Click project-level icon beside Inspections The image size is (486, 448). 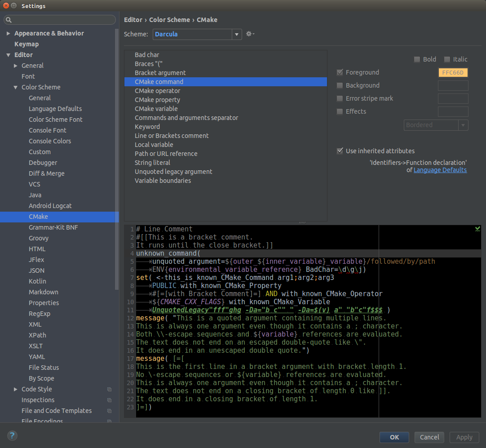[110, 400]
